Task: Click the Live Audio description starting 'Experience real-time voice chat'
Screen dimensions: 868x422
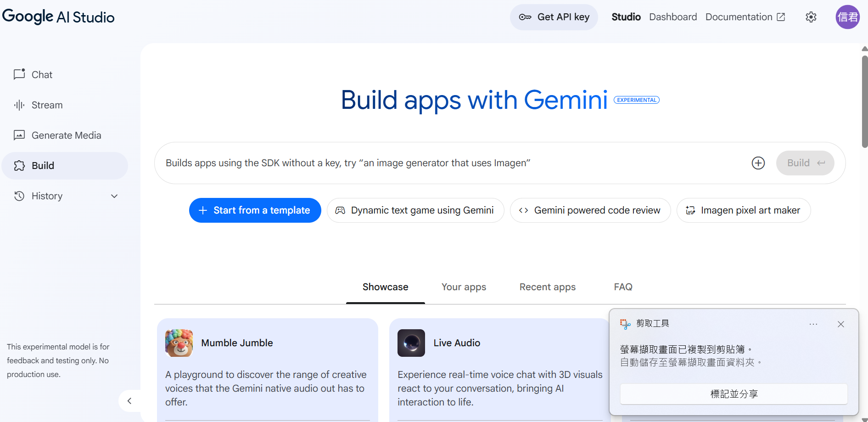Action: click(500, 388)
